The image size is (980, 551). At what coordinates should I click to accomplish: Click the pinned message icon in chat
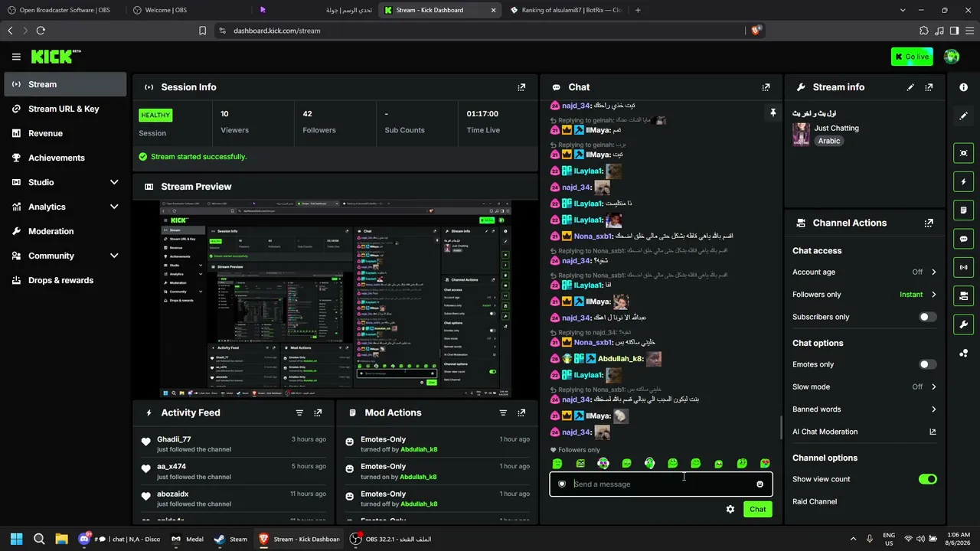[773, 113]
